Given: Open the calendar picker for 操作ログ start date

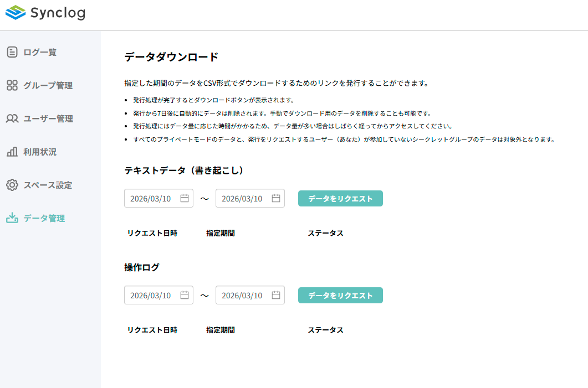Looking at the screenshot, I should point(185,294).
